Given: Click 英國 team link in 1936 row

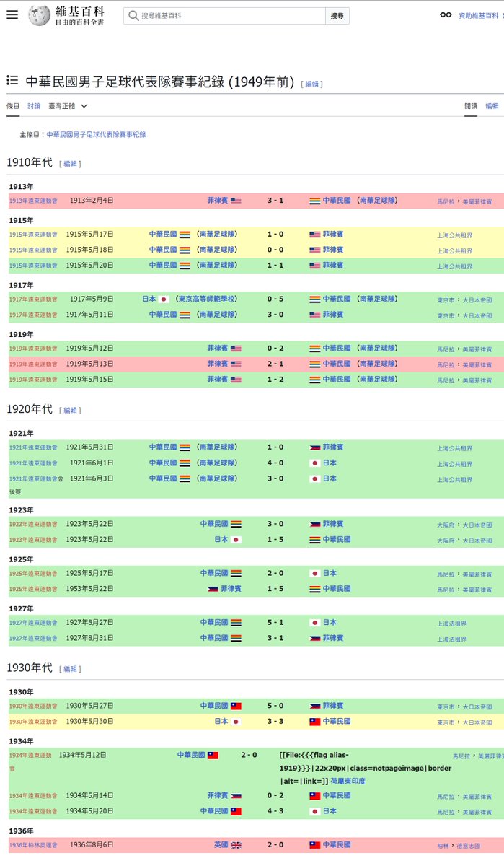Looking at the screenshot, I should (221, 845).
